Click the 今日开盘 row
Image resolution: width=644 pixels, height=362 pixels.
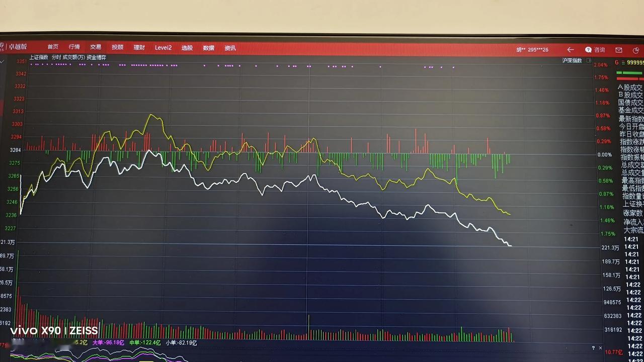coord(631,127)
